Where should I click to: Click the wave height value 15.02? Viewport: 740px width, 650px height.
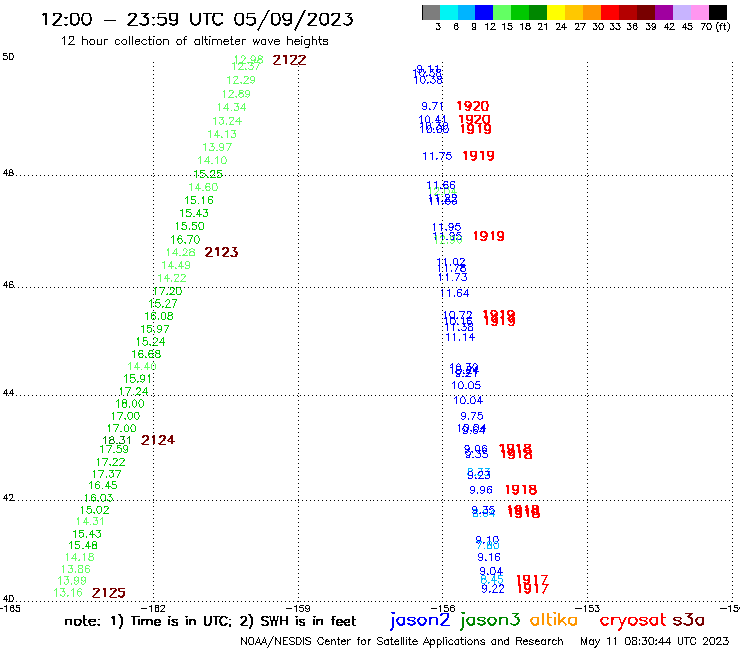(94, 510)
